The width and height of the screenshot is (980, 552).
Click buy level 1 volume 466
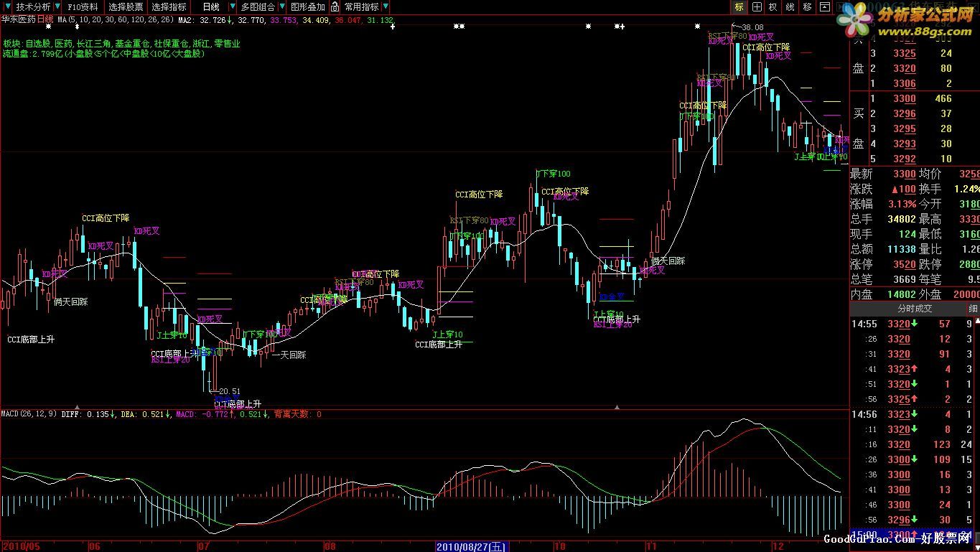[x=943, y=98]
